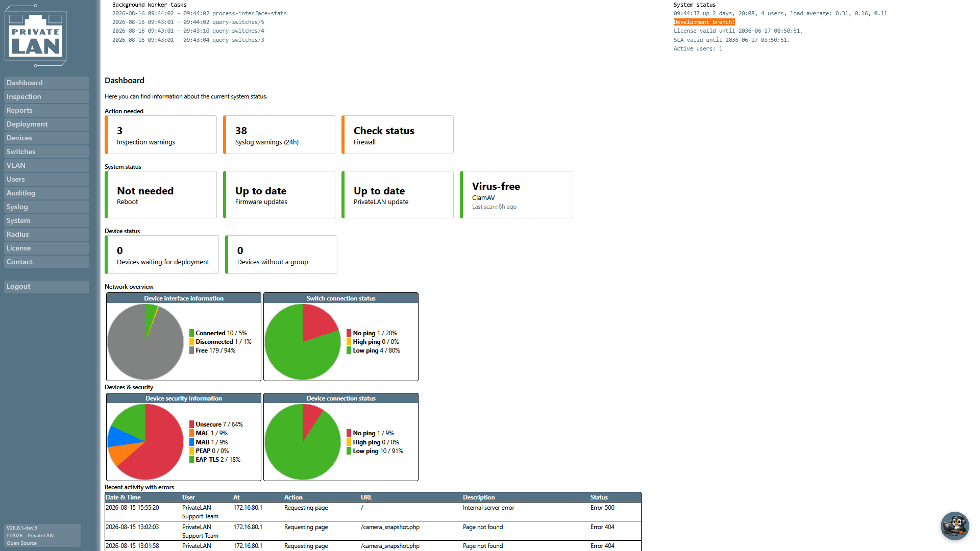
Task: Open the License page
Action: [46, 248]
